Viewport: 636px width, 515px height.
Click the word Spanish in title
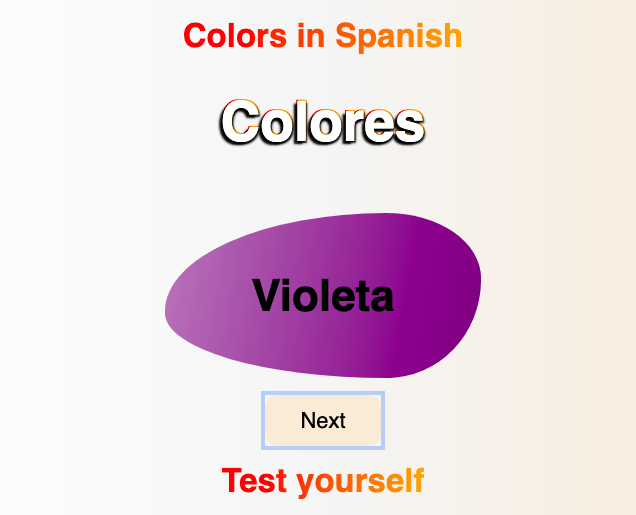click(x=399, y=37)
